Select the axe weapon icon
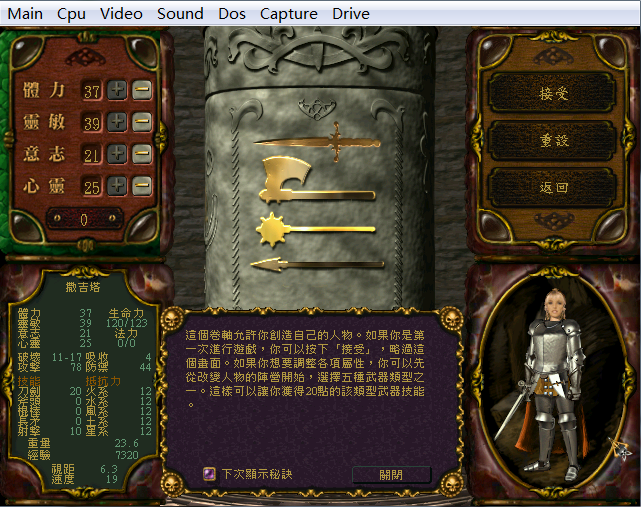This screenshot has width=641, height=507. tap(317, 180)
